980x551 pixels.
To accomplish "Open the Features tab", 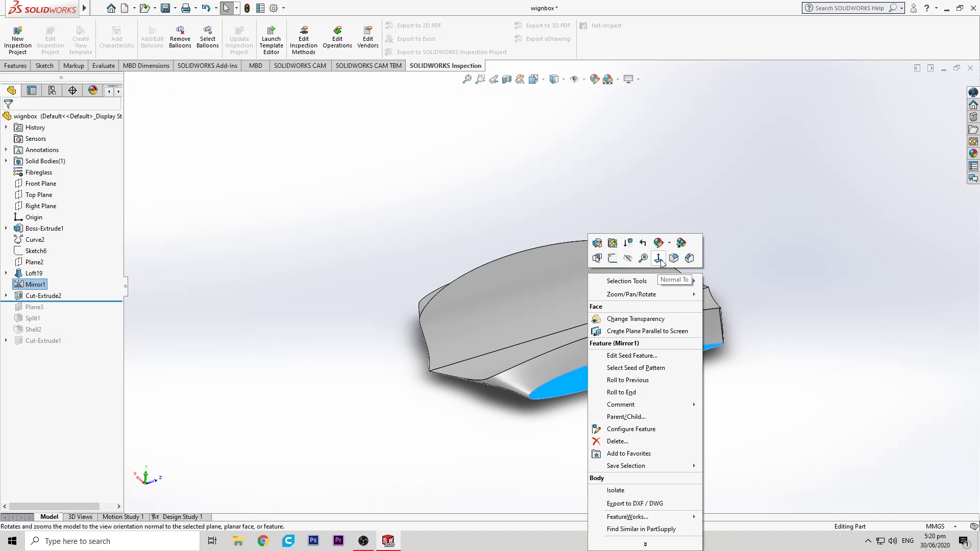I will [15, 65].
